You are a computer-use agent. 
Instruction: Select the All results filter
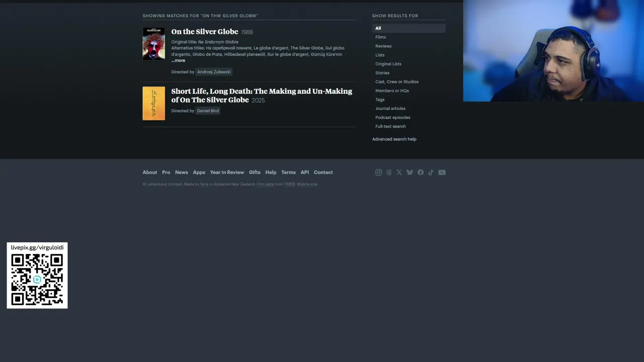[409, 28]
